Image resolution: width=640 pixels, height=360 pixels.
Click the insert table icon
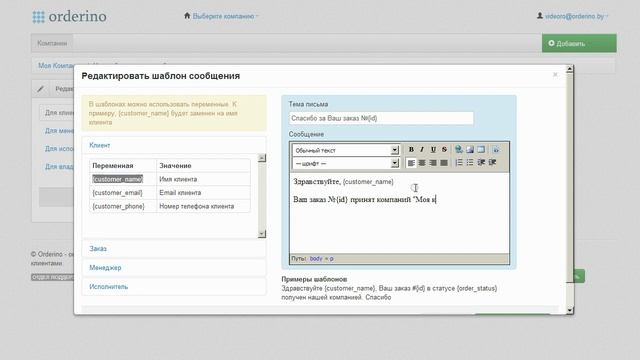[x=481, y=150]
